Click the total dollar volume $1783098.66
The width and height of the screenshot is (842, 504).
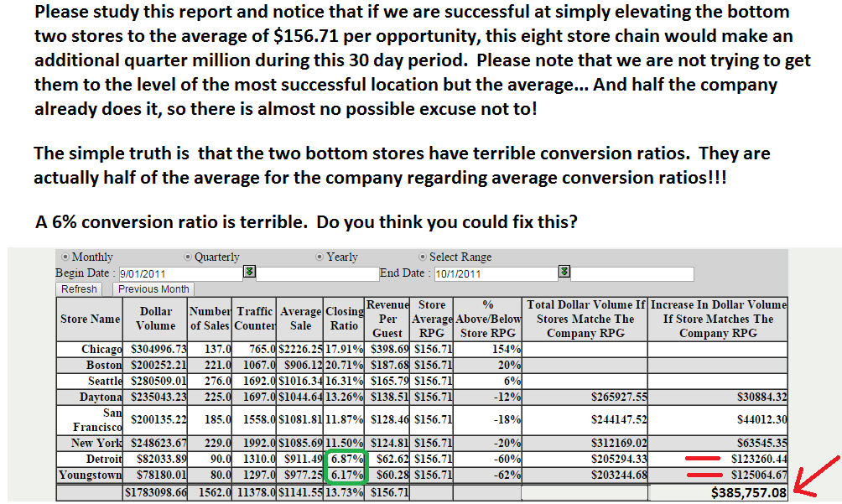pos(156,493)
